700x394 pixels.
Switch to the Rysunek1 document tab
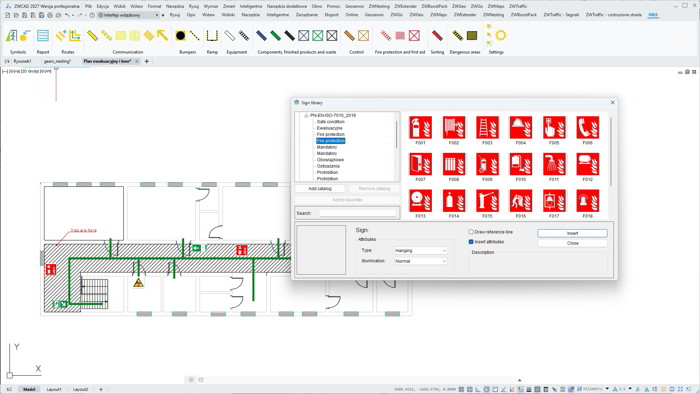(x=22, y=61)
